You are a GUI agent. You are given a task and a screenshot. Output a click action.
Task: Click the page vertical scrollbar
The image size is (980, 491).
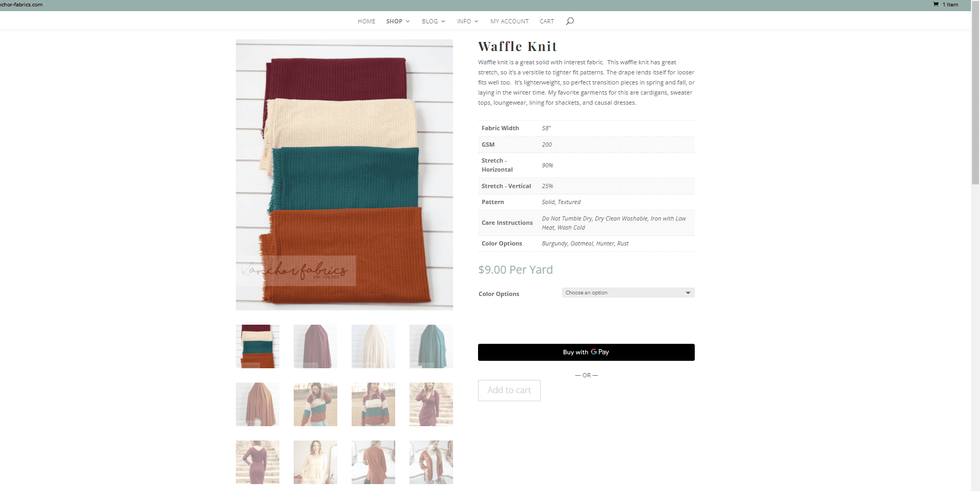[975, 106]
